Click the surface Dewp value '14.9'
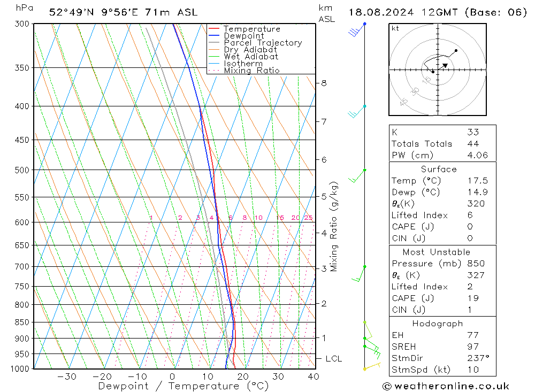The width and height of the screenshot is (535, 392). click(478, 192)
